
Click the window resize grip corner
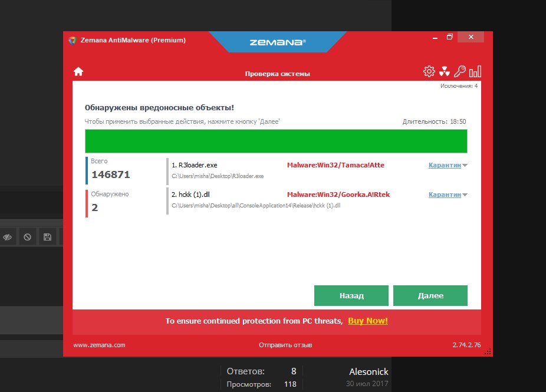(x=488, y=351)
